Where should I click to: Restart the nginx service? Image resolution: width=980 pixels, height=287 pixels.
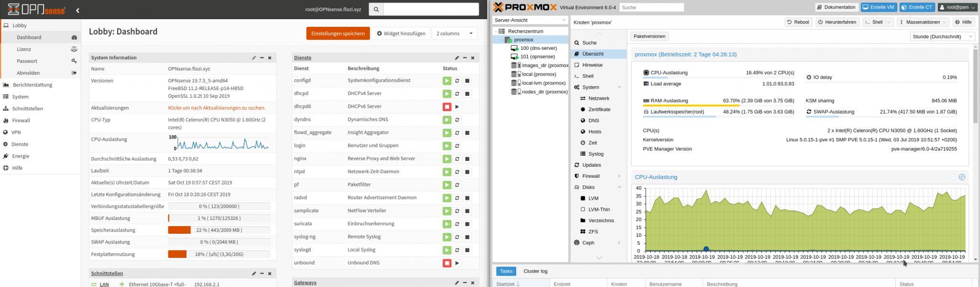pyautogui.click(x=457, y=159)
